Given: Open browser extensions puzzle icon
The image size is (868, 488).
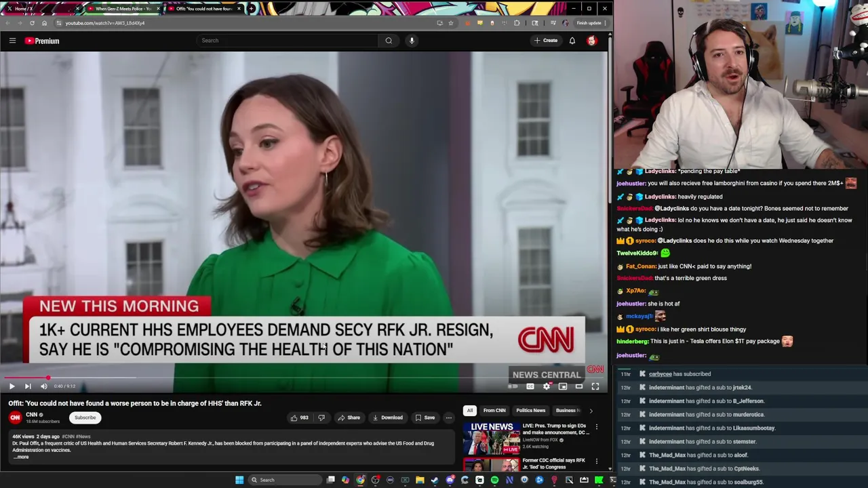Looking at the screenshot, I should 517,23.
